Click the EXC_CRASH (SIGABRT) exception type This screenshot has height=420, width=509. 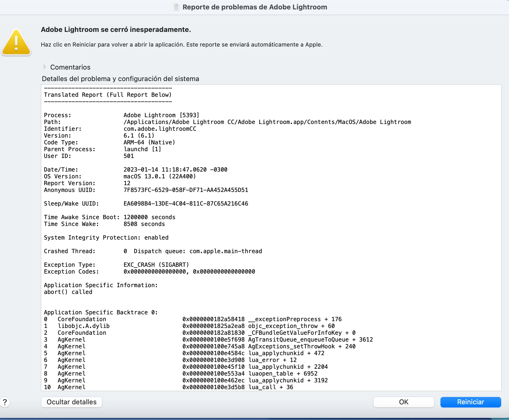156,265
